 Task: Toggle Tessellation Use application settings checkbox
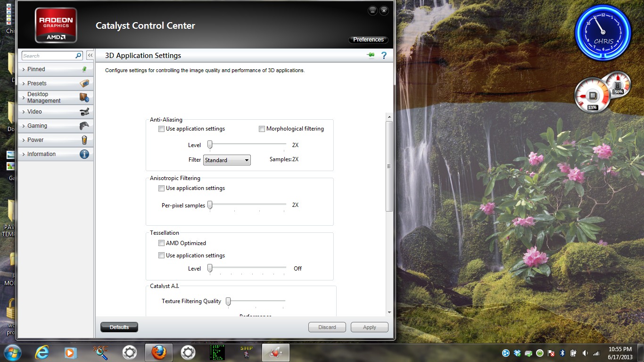click(x=162, y=255)
